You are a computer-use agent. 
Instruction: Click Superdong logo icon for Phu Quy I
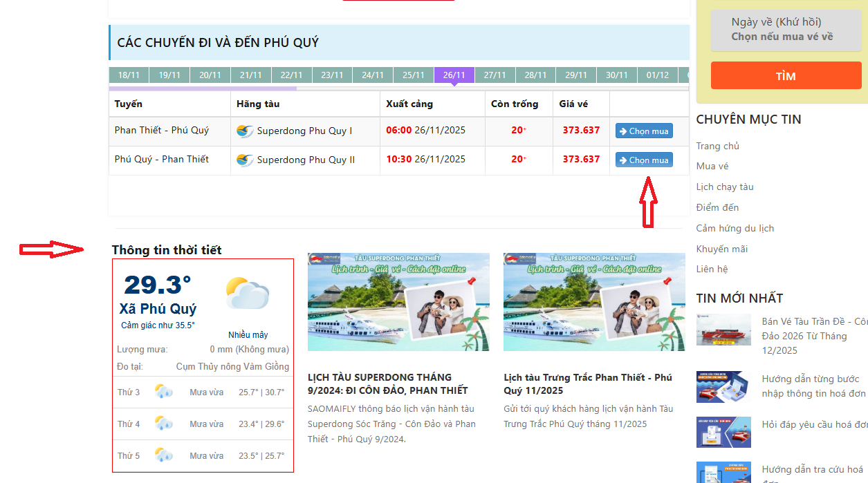point(245,131)
